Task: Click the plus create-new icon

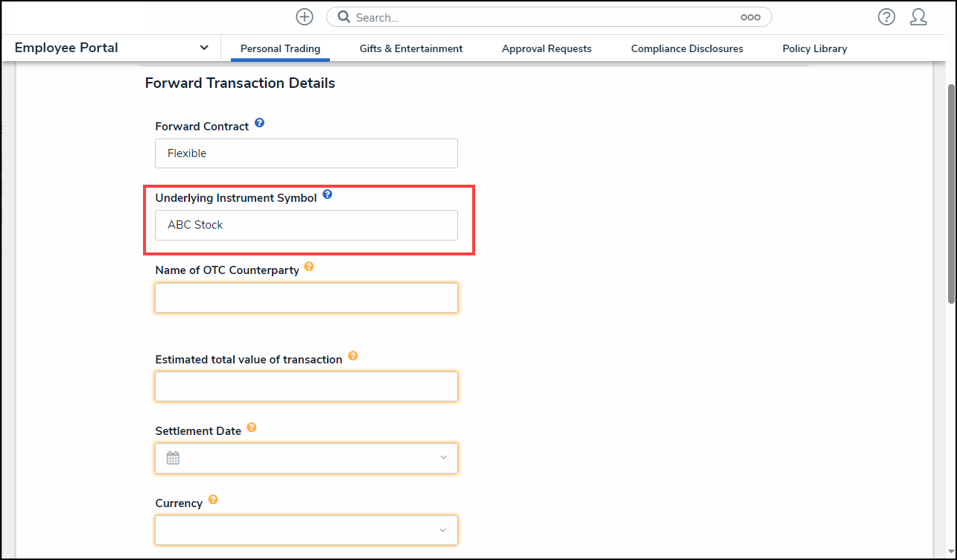Action: tap(305, 17)
